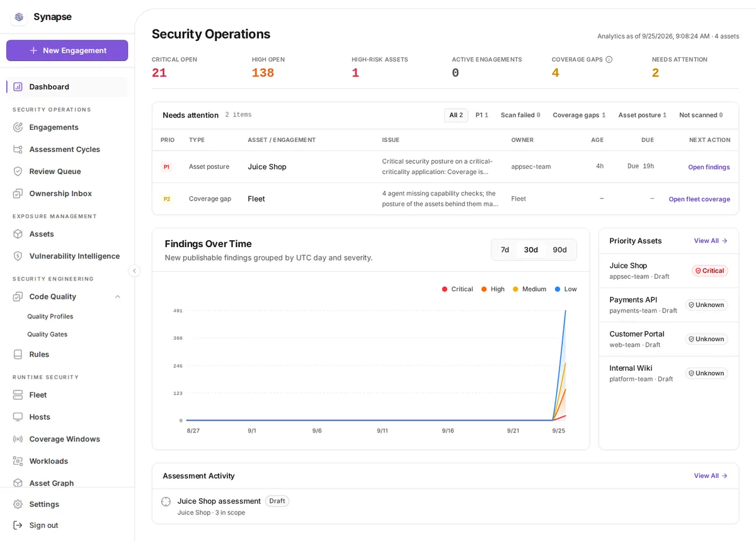Click the Coverage Gaps info icon
Screen dimensions: 756x541
(609, 59)
